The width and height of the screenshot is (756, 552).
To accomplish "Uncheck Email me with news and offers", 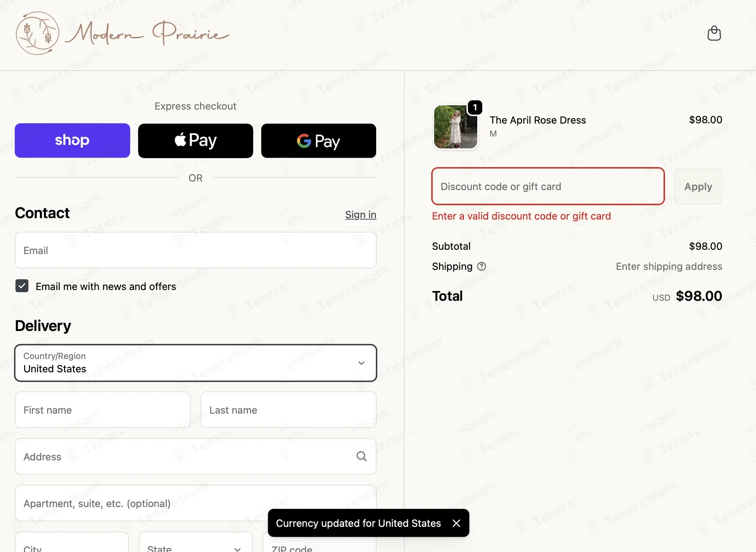I will (x=22, y=286).
